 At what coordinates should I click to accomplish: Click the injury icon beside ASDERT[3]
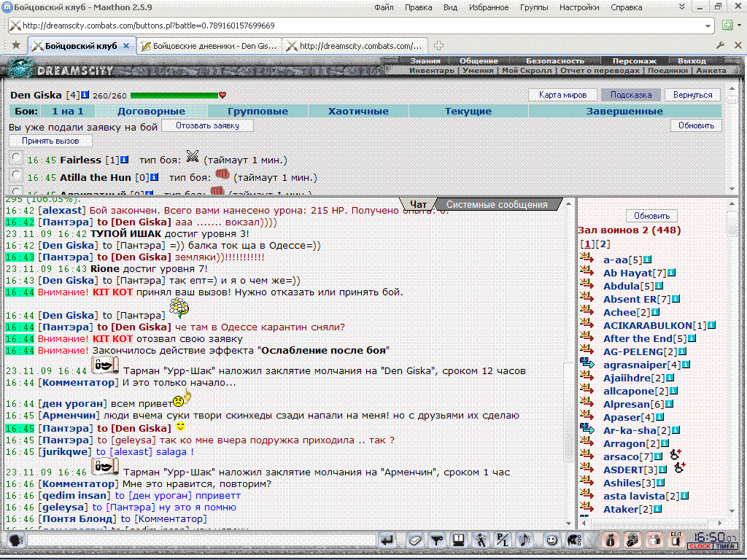click(679, 468)
